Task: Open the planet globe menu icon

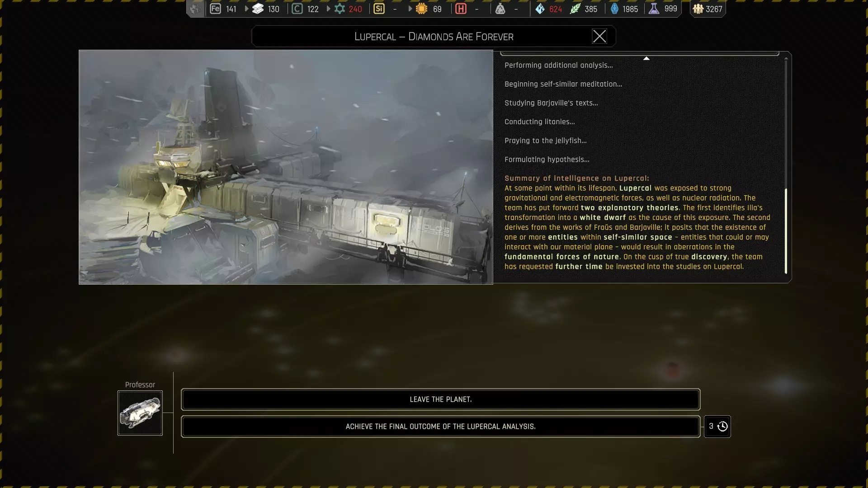Action: click(x=195, y=9)
